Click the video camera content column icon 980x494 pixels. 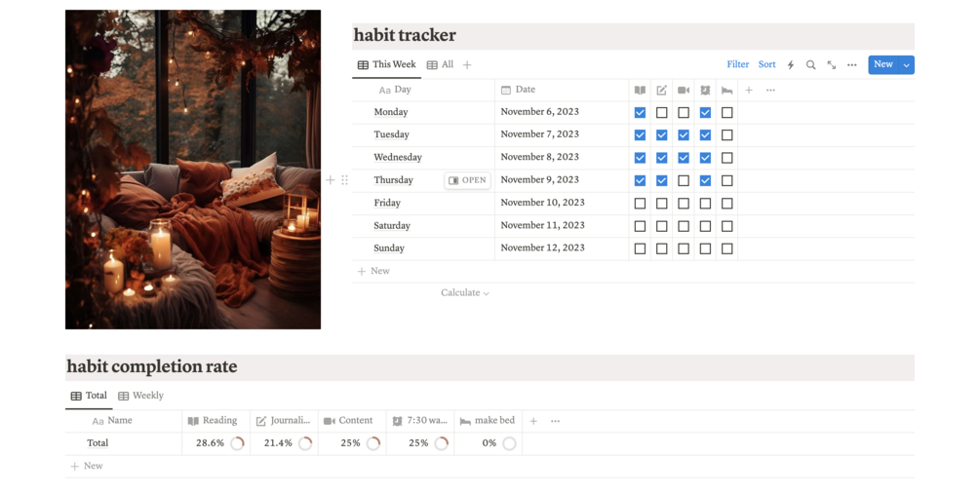[x=684, y=90]
